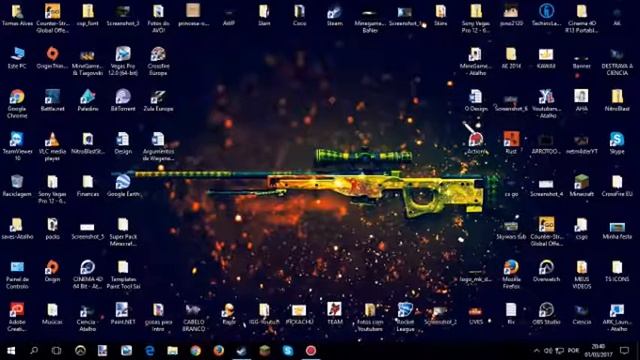
Task: Open the KAWAII folder
Action: [x=546, y=58]
